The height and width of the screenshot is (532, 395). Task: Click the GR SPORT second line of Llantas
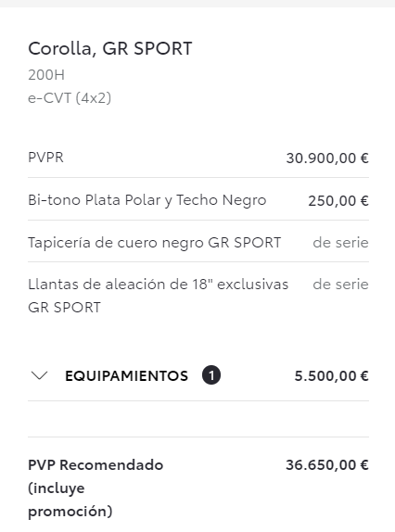click(64, 308)
